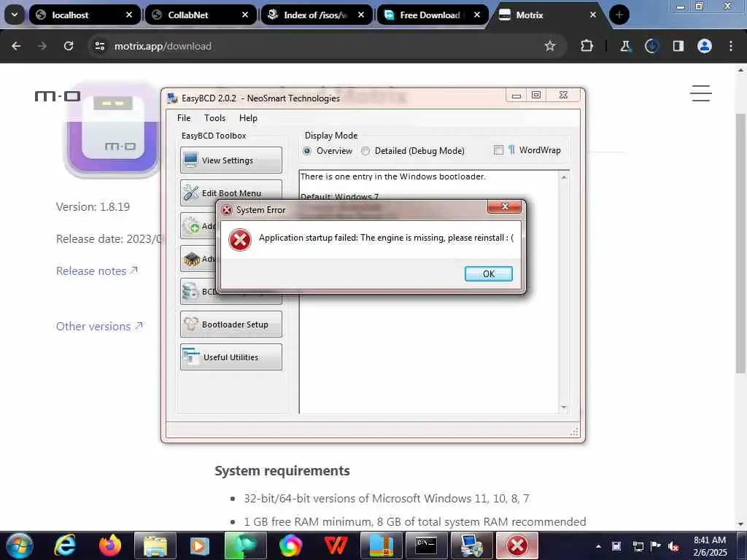This screenshot has height=560, width=747.
Task: Show hidden system tray icons
Action: point(598,546)
